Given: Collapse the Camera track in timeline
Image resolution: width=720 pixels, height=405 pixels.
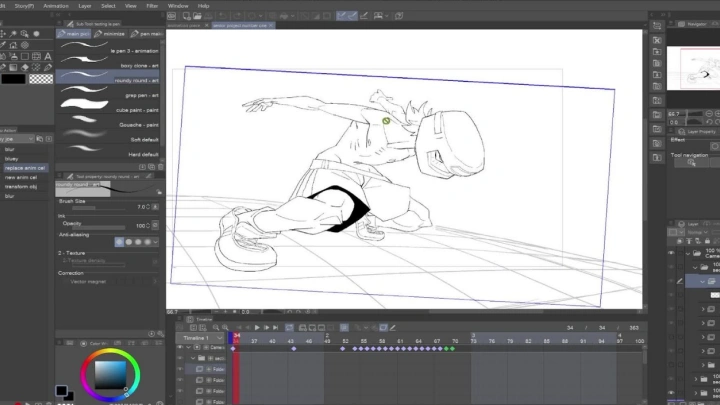Looking at the screenshot, I should [x=189, y=348].
